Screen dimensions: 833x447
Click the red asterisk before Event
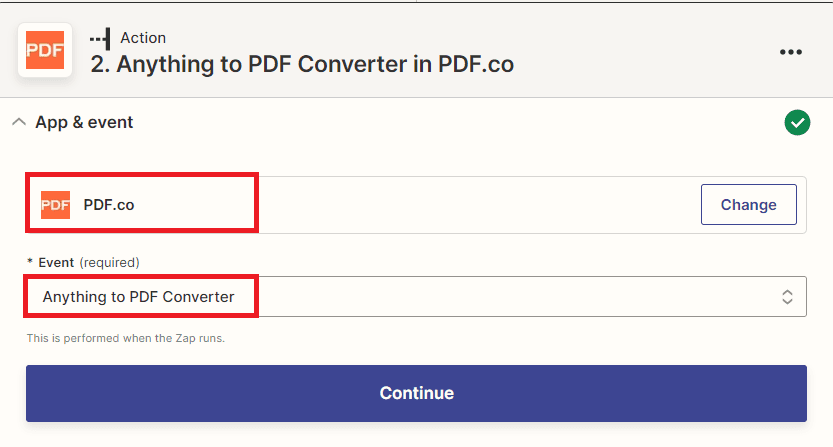[x=30, y=262]
